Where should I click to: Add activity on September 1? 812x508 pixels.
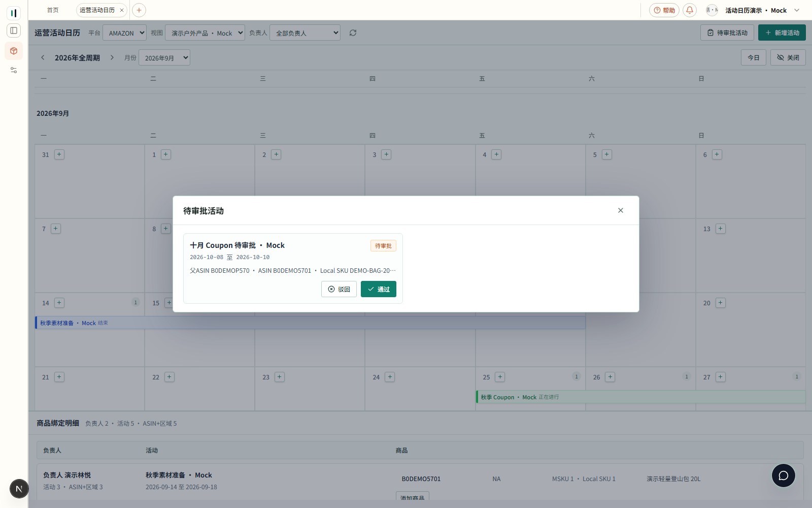click(166, 154)
